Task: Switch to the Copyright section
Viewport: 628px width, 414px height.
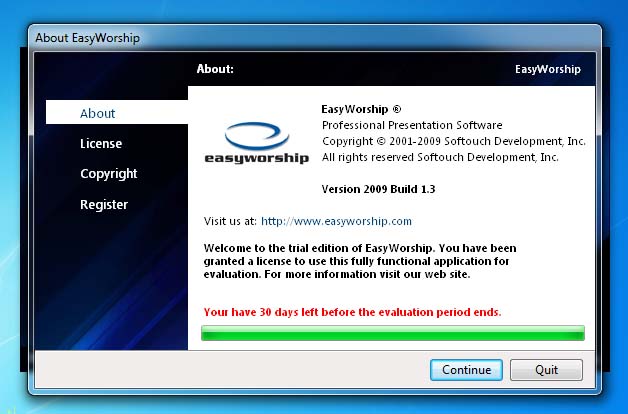Action: (109, 174)
